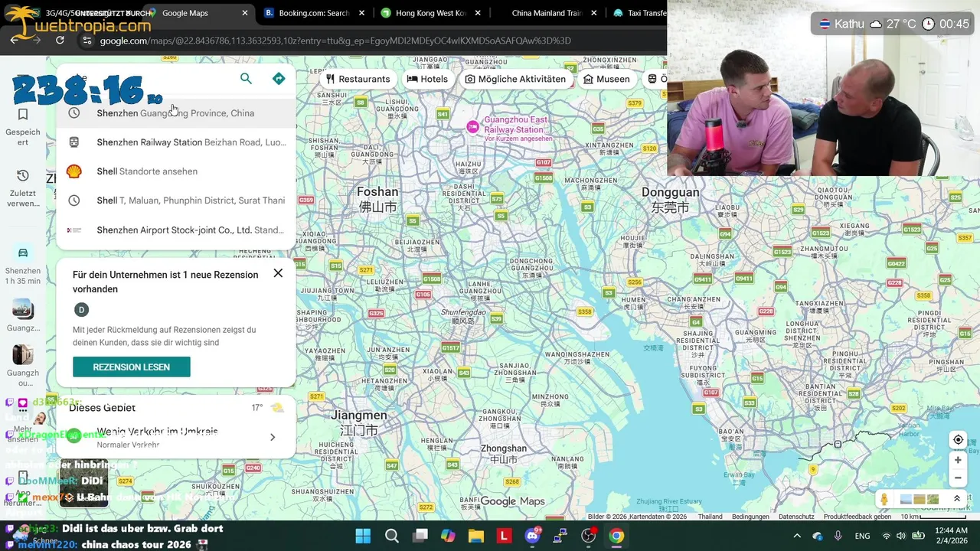Click the search magnifier icon in Maps
This screenshot has height=551, width=980.
(x=246, y=78)
